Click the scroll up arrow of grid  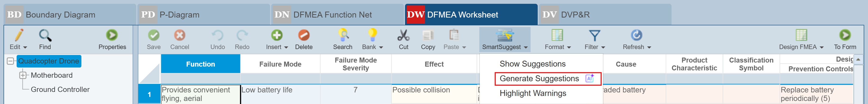click(858, 59)
